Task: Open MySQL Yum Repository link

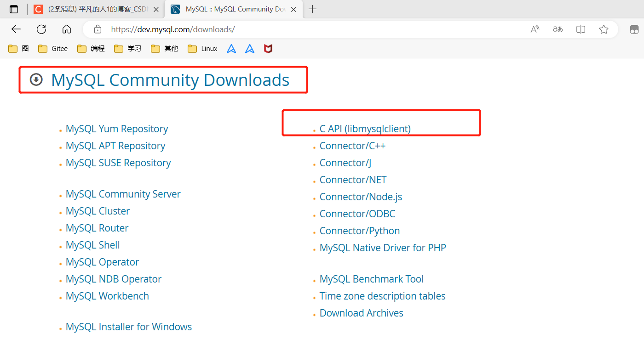Action: (117, 129)
